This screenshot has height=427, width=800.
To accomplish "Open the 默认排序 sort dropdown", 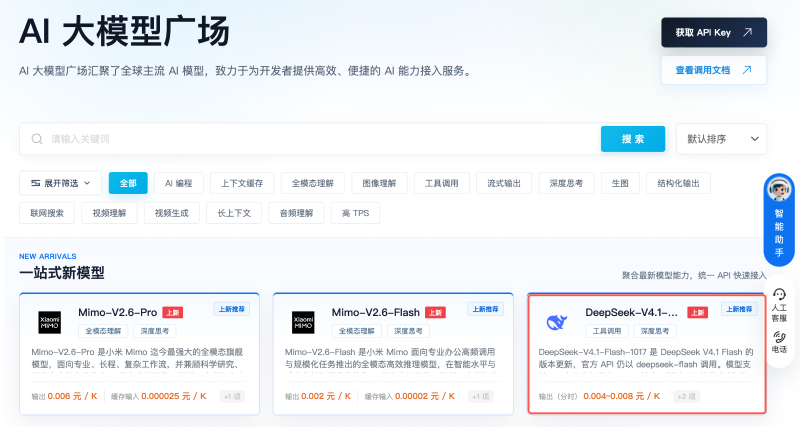I will tap(721, 139).
